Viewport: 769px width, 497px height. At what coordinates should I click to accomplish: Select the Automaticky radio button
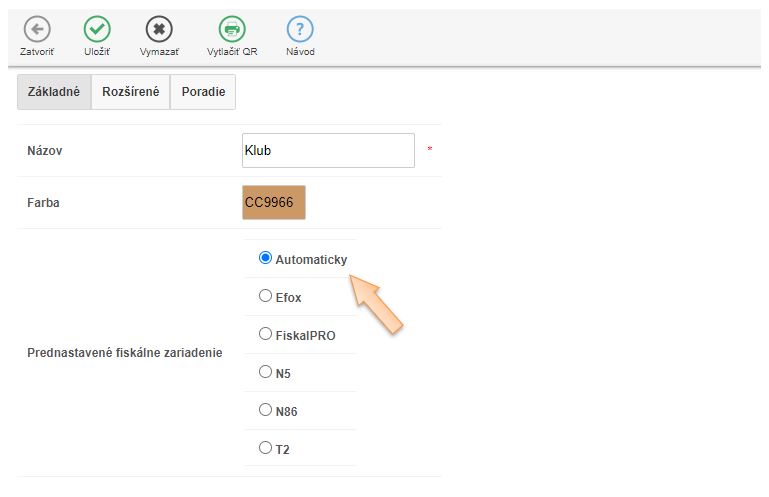pos(265,258)
